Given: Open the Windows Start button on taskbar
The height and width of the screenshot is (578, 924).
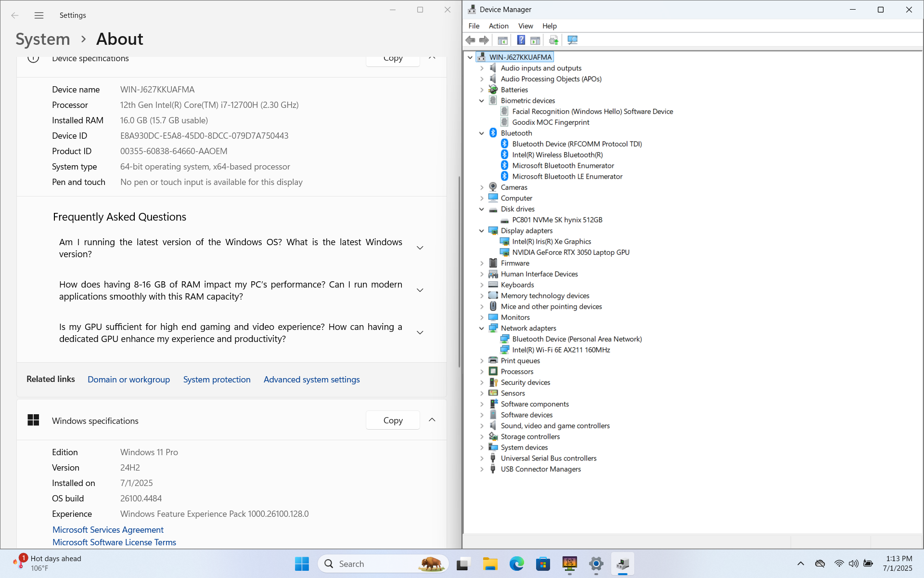Looking at the screenshot, I should click(302, 564).
